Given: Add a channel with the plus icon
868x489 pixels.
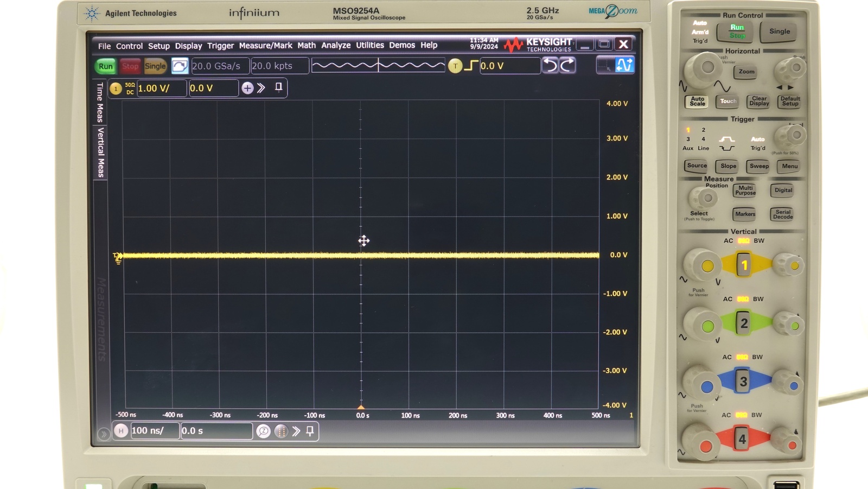Looking at the screenshot, I should point(247,88).
